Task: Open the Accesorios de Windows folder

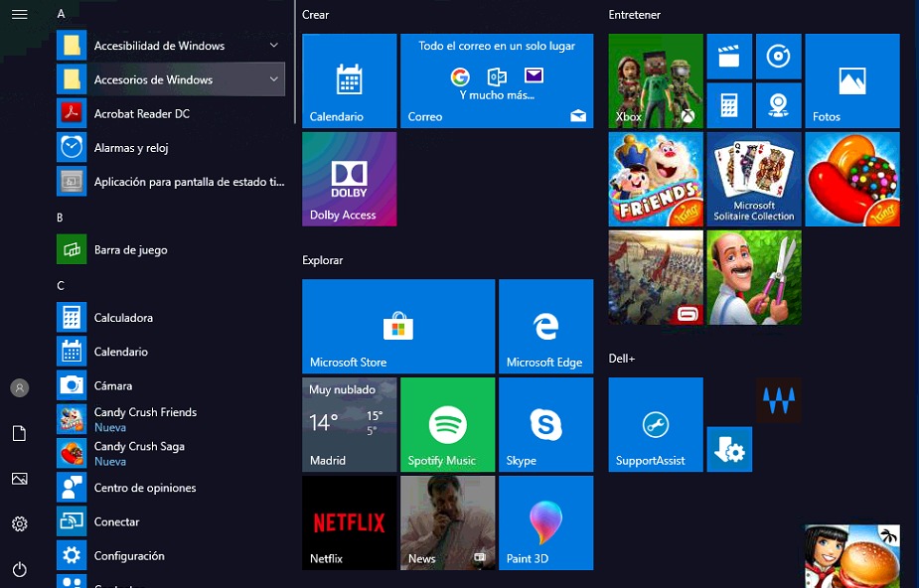Action: coord(171,79)
